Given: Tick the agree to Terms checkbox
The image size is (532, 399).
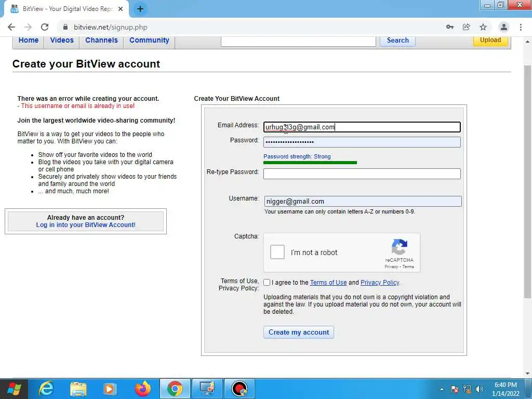Looking at the screenshot, I should pyautogui.click(x=267, y=282).
